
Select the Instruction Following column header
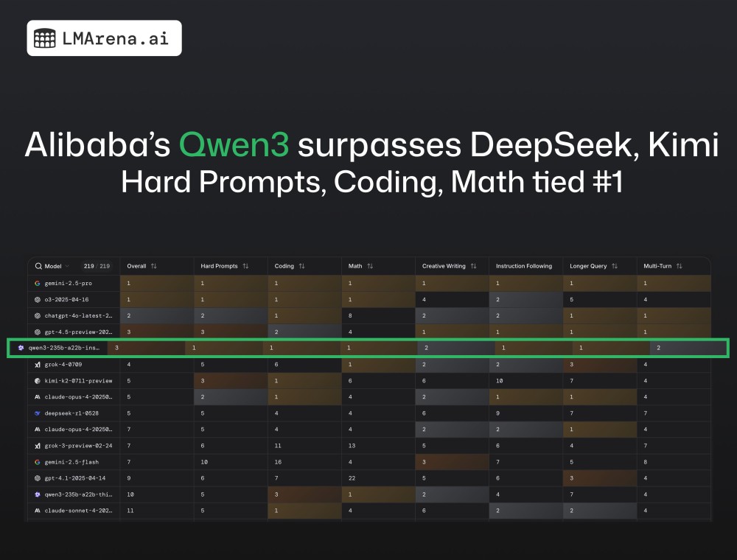point(523,266)
